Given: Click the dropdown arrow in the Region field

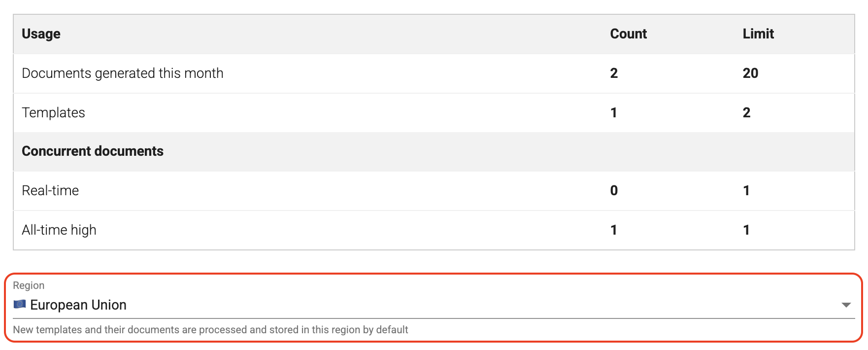Looking at the screenshot, I should pos(846,304).
